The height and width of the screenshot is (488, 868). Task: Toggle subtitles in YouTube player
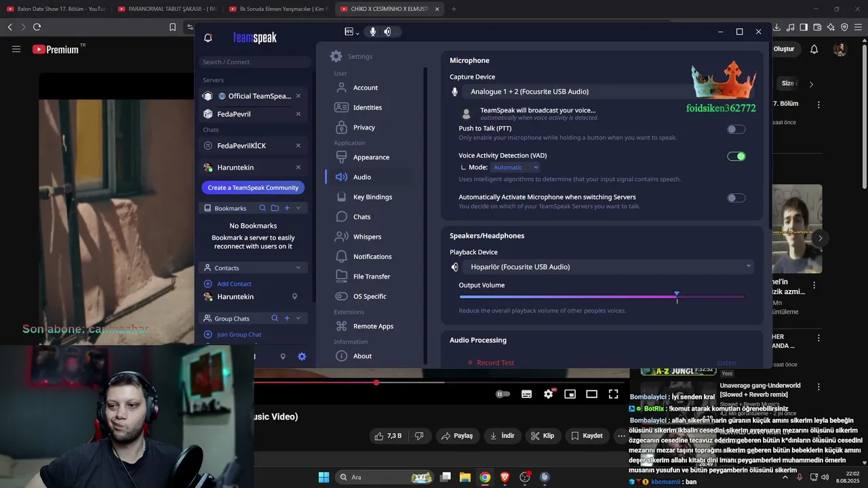click(x=526, y=394)
